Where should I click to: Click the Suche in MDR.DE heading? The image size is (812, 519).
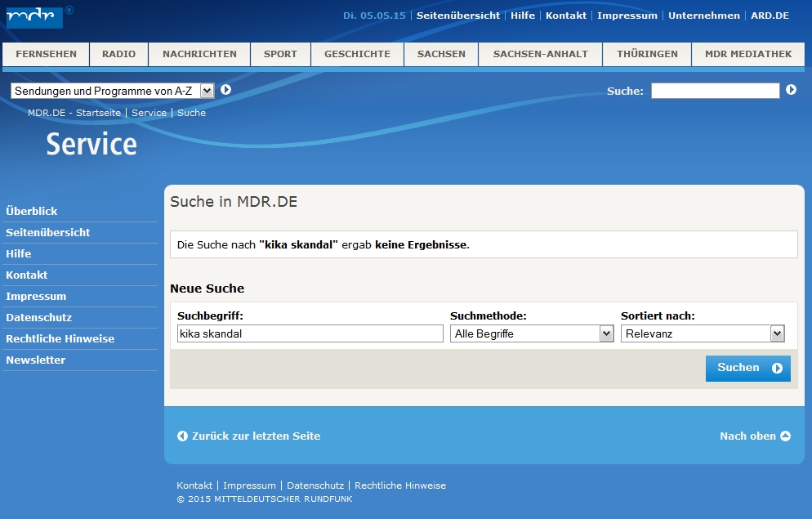(x=234, y=202)
